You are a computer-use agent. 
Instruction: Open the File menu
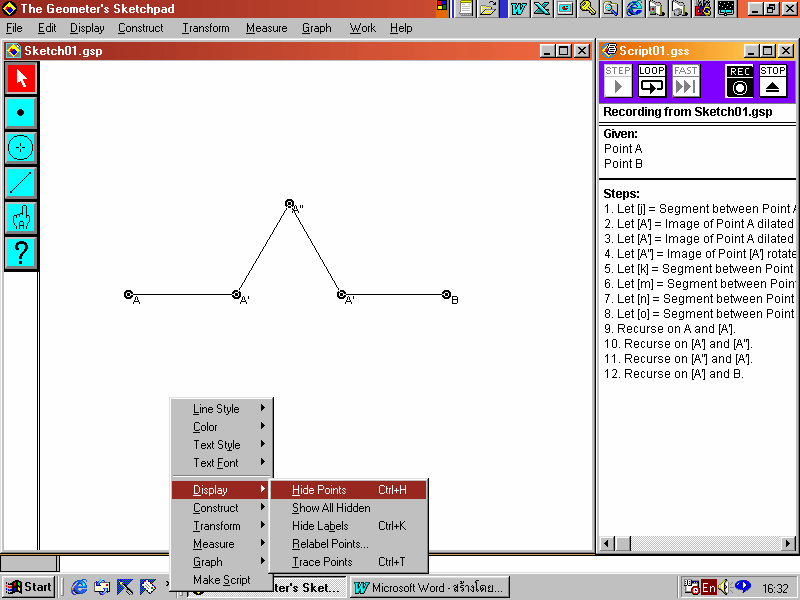pyautogui.click(x=14, y=28)
